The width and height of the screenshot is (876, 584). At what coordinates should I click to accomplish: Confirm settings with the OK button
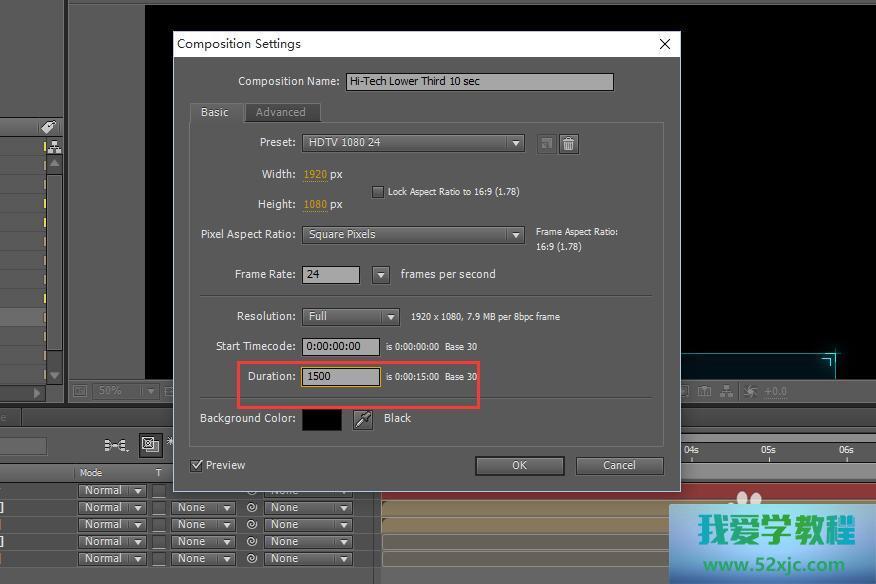pyautogui.click(x=519, y=465)
